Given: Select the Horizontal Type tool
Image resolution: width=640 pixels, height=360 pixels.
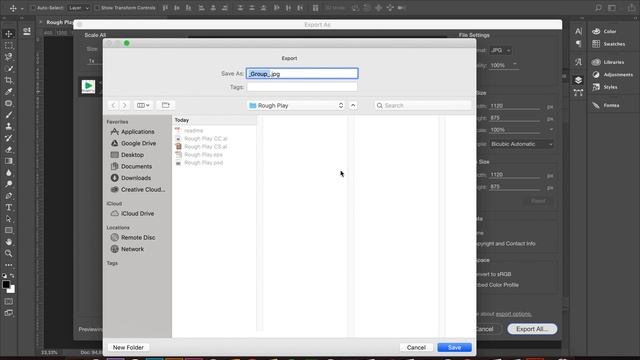Looking at the screenshot, I should point(9,207).
